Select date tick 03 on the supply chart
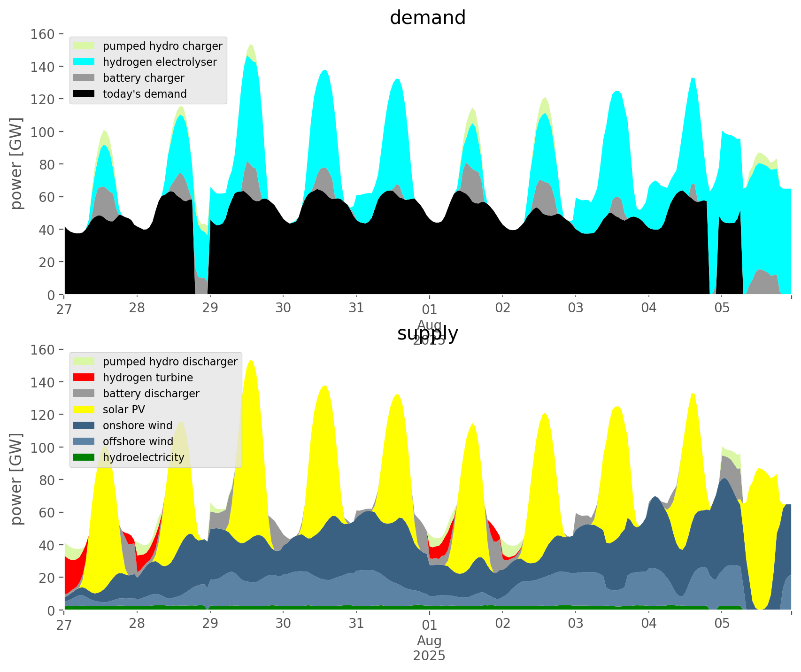The height and width of the screenshot is (672, 801). tap(575, 624)
